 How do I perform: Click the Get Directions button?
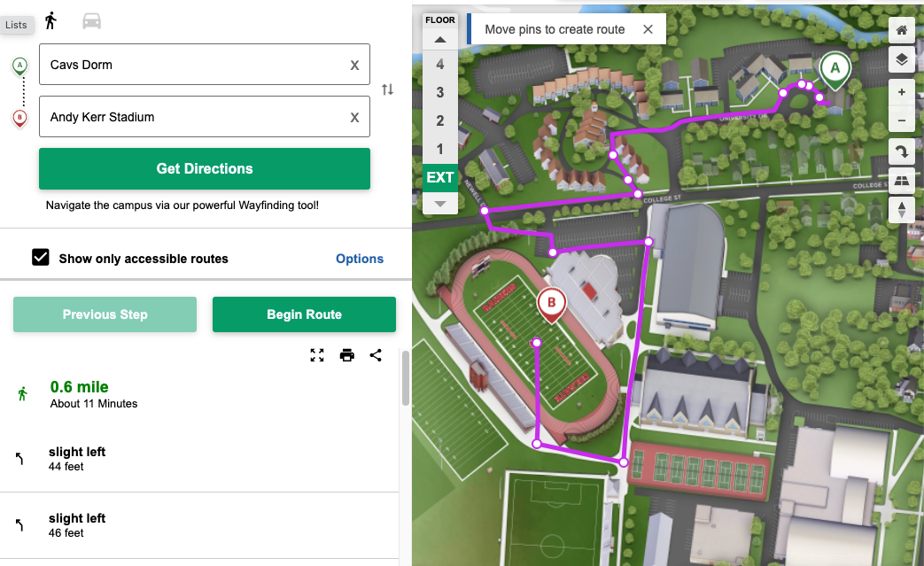[x=205, y=168]
